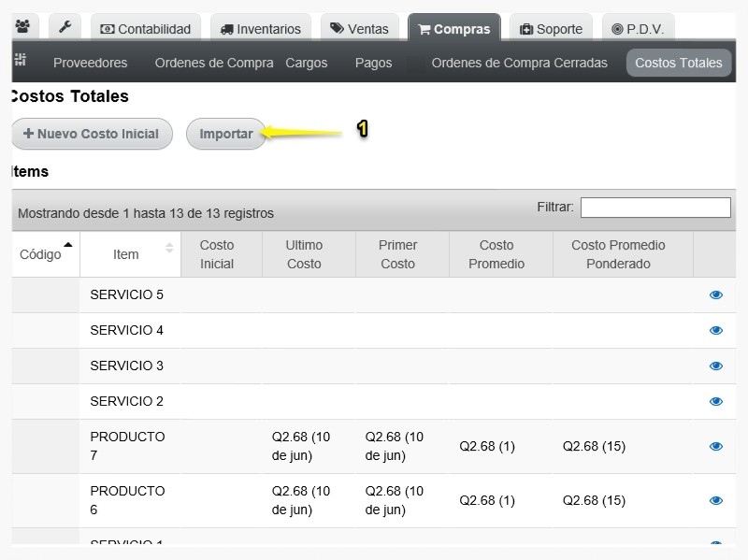Click PRODUCTO 6 Ultimo Costo value

pyautogui.click(x=301, y=500)
